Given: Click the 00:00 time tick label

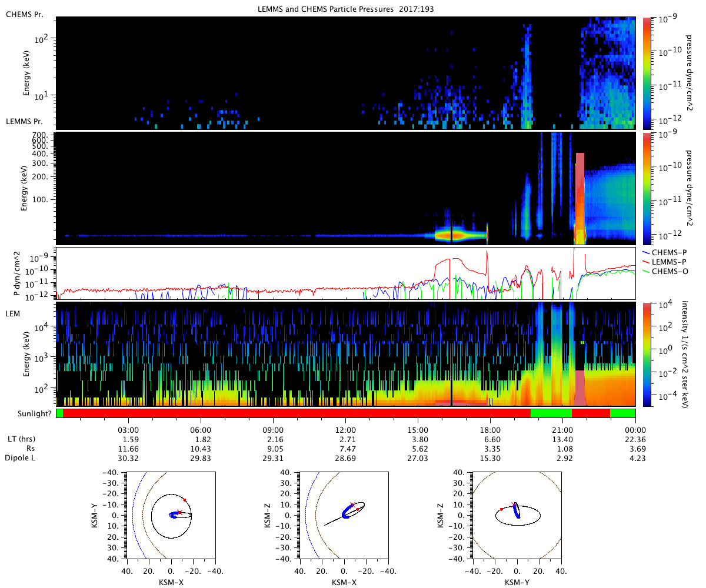Looking at the screenshot, I should [x=635, y=430].
